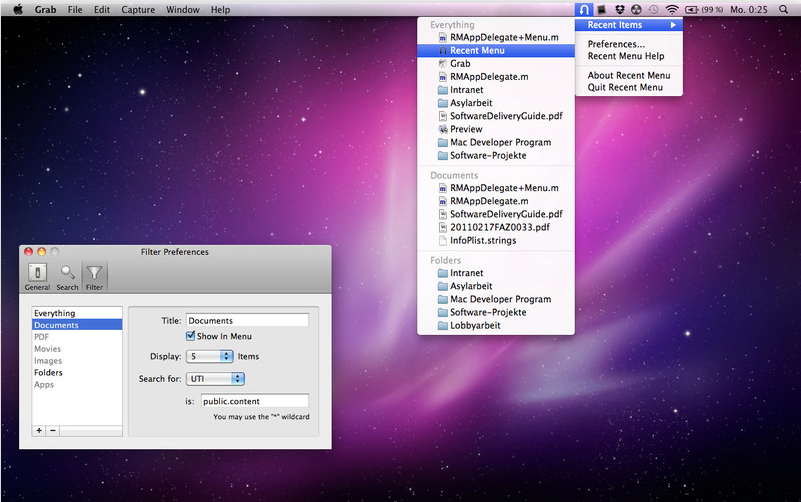Expand Recent Items submenu
Image resolution: width=801 pixels, height=502 pixels.
click(x=629, y=25)
